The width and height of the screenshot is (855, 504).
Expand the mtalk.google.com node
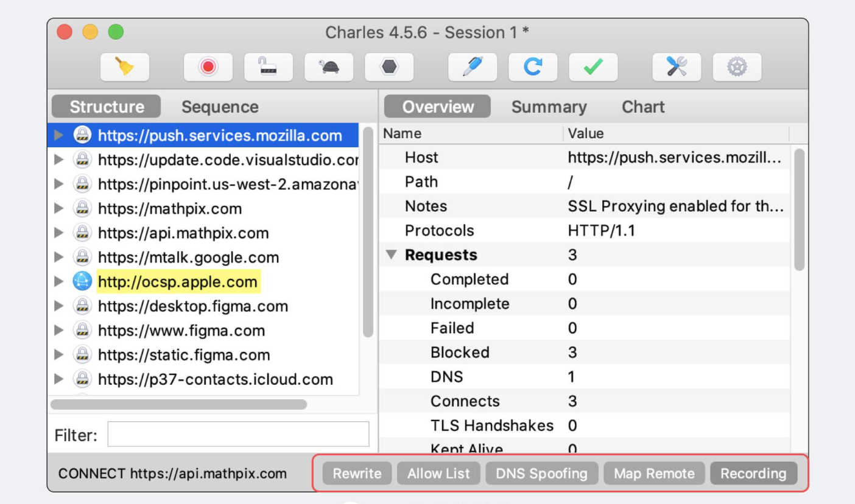tap(58, 257)
